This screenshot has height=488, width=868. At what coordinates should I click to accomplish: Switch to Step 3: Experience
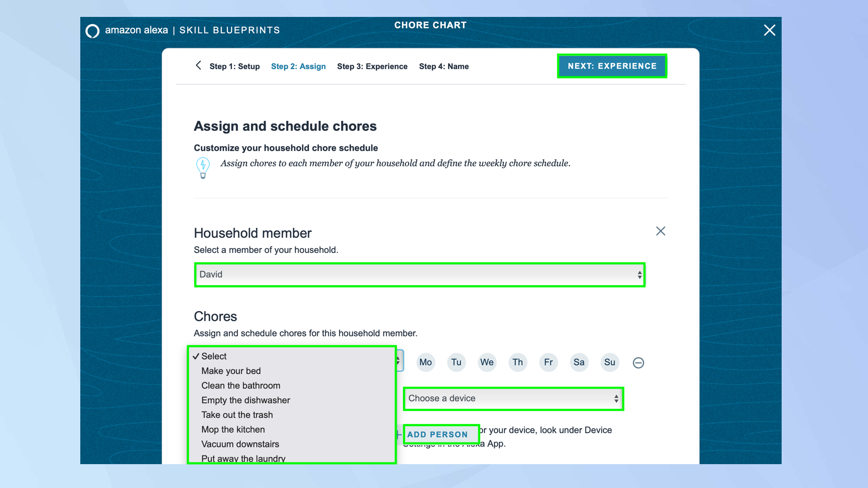[372, 66]
